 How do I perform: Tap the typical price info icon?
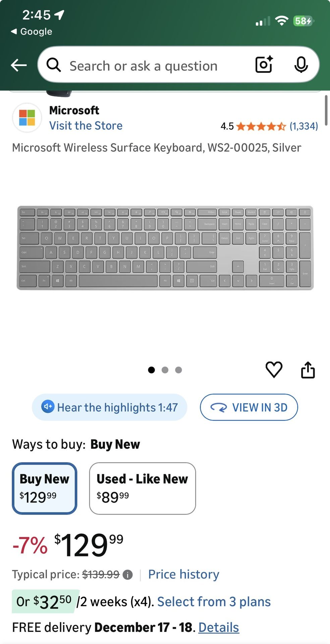127,575
